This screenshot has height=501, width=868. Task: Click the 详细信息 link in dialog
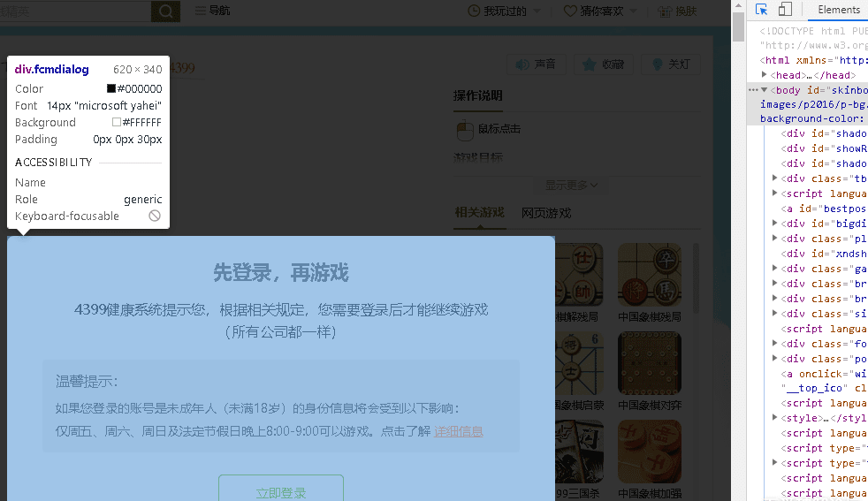pyautogui.click(x=459, y=431)
